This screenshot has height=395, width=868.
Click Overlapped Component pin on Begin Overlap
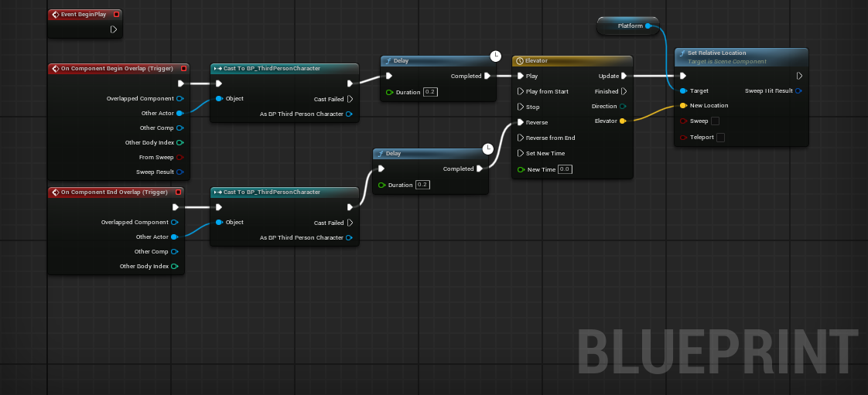179,98
